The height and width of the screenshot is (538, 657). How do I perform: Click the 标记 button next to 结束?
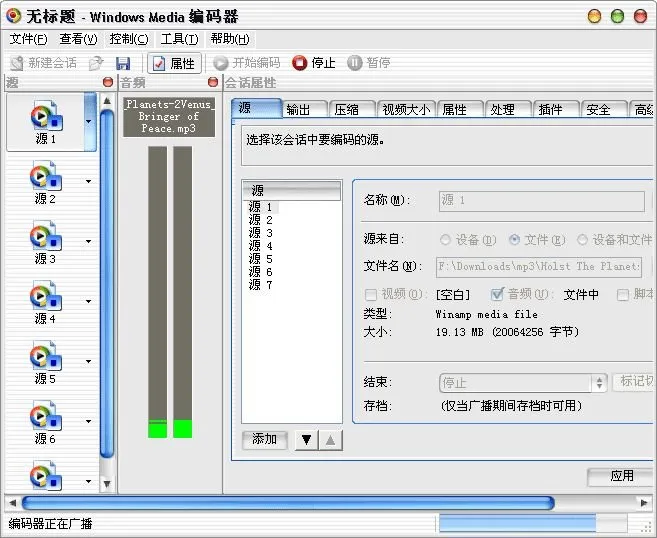(x=634, y=382)
